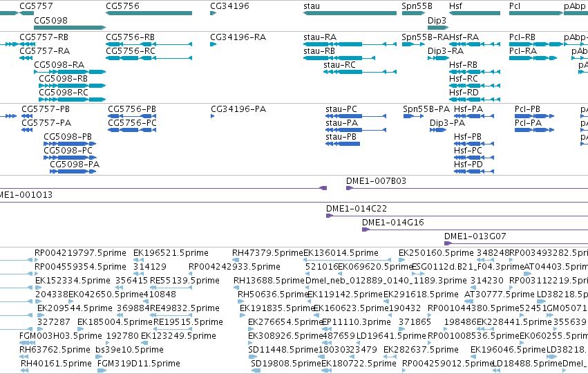Click the Dip3-RA transcript
This screenshot has height=374, width=588.
pos(438,58)
